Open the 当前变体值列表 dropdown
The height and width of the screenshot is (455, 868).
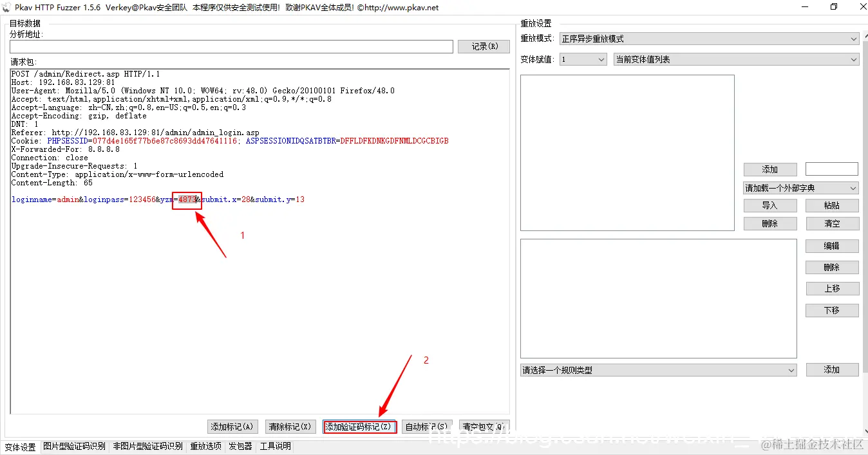pyautogui.click(x=736, y=59)
